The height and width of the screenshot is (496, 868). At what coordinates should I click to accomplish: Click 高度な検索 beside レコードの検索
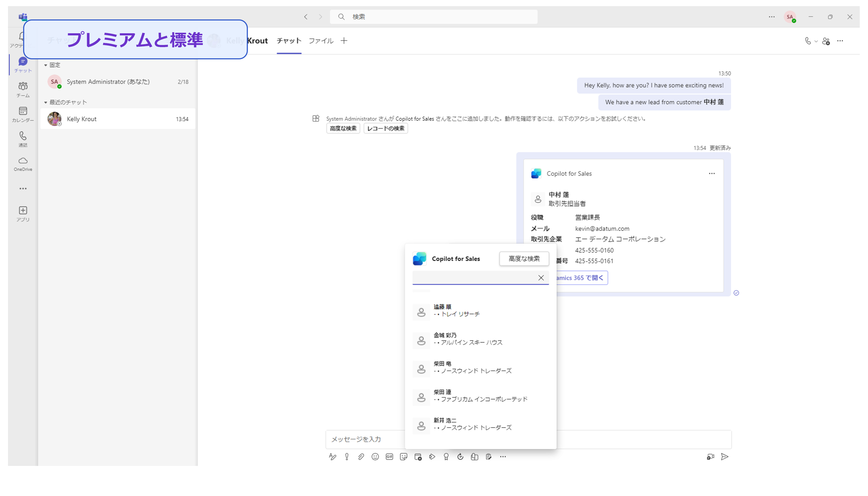(343, 129)
